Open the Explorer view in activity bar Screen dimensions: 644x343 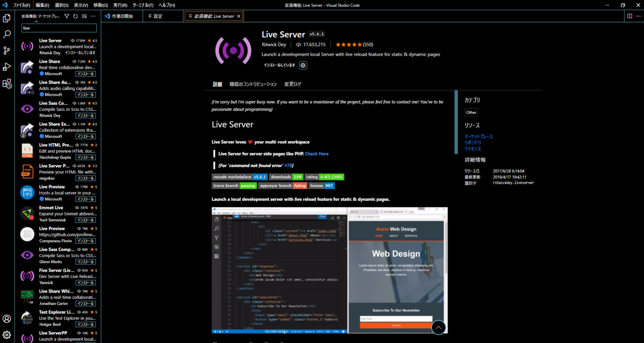coord(7,18)
